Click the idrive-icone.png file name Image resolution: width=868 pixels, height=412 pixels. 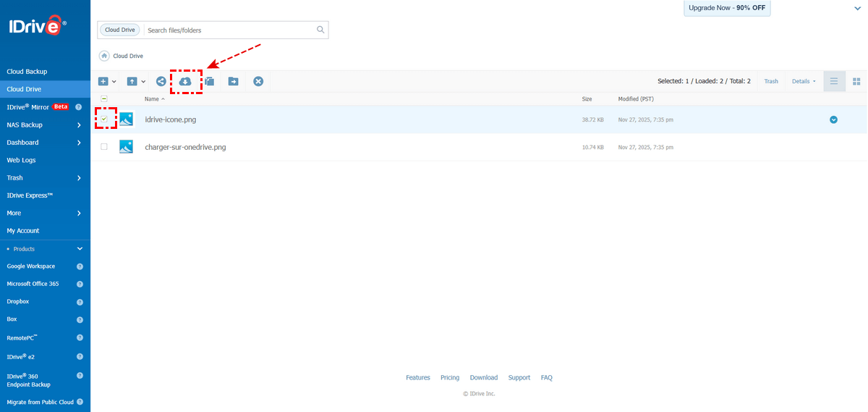point(171,119)
